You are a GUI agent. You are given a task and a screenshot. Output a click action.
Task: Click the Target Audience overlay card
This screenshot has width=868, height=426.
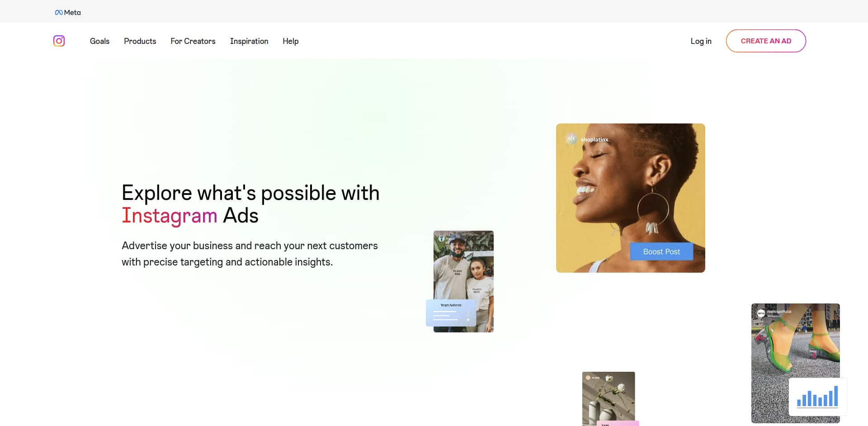pos(451,313)
